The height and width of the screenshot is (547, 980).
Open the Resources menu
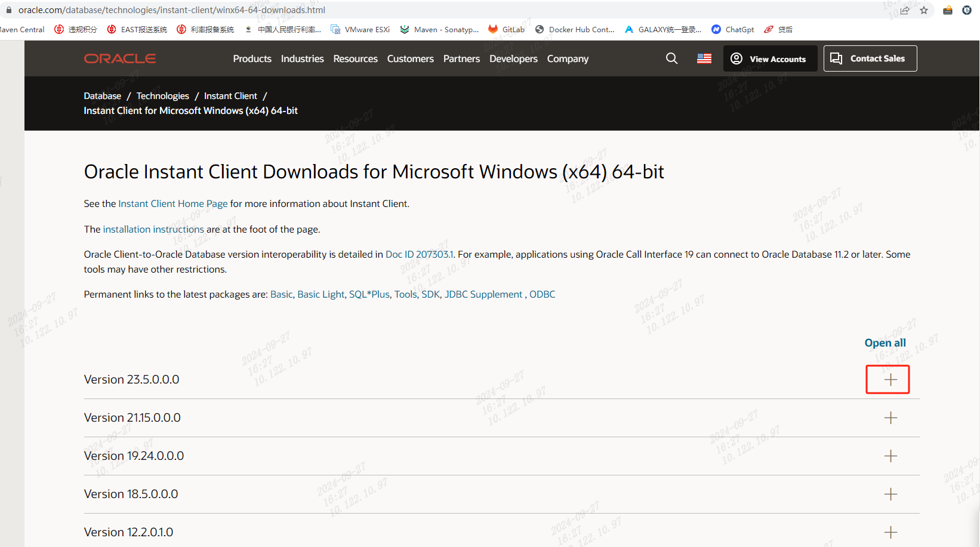pos(356,58)
